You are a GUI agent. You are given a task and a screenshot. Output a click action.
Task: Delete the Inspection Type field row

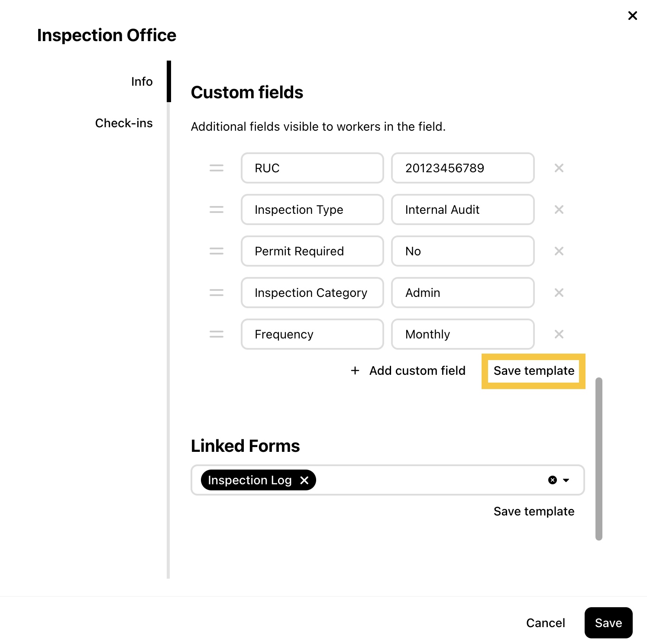pos(559,209)
